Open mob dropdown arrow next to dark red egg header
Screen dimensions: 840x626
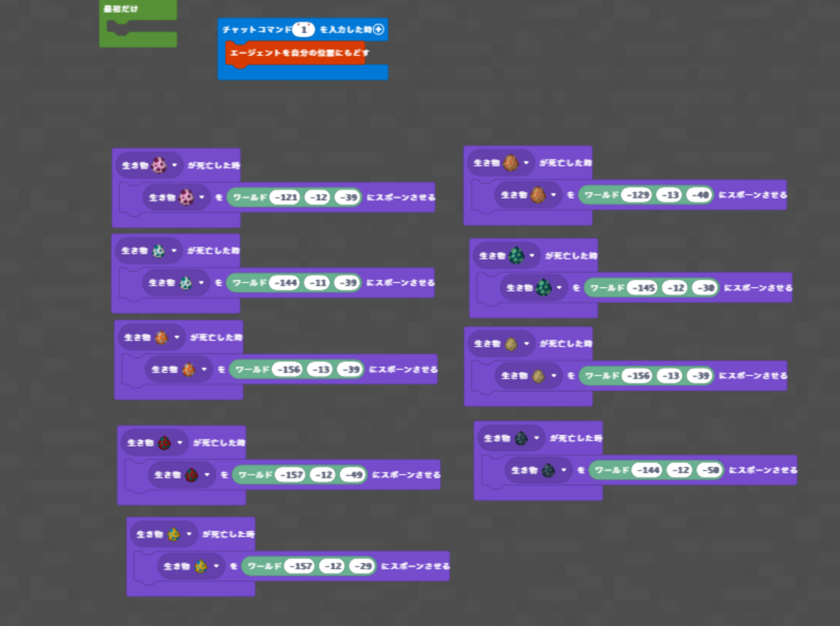coord(180,443)
